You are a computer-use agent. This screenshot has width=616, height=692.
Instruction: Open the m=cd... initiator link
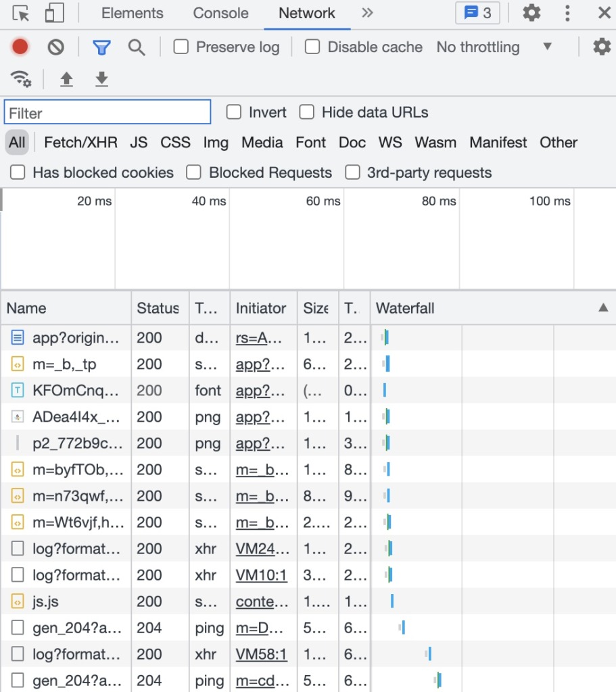coord(262,681)
